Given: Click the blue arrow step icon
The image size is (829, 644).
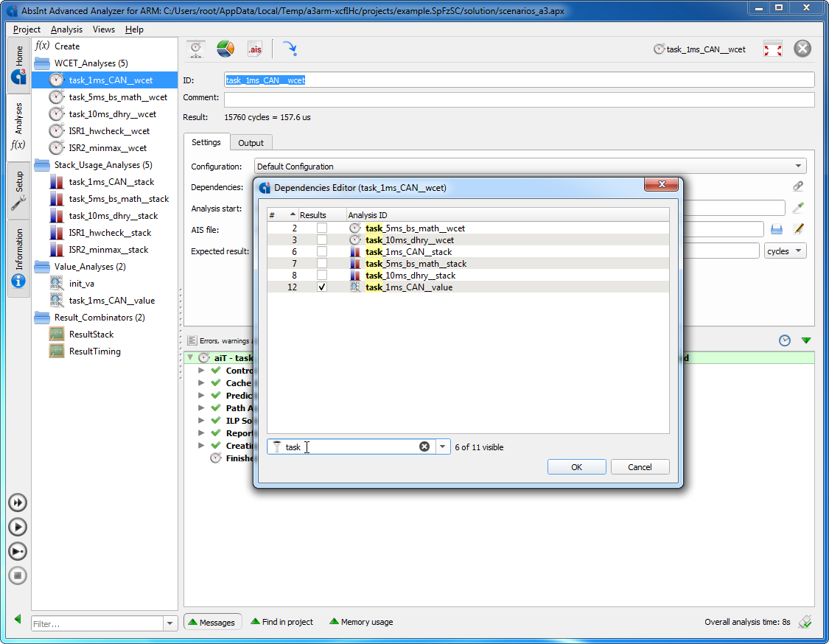Looking at the screenshot, I should [x=290, y=49].
